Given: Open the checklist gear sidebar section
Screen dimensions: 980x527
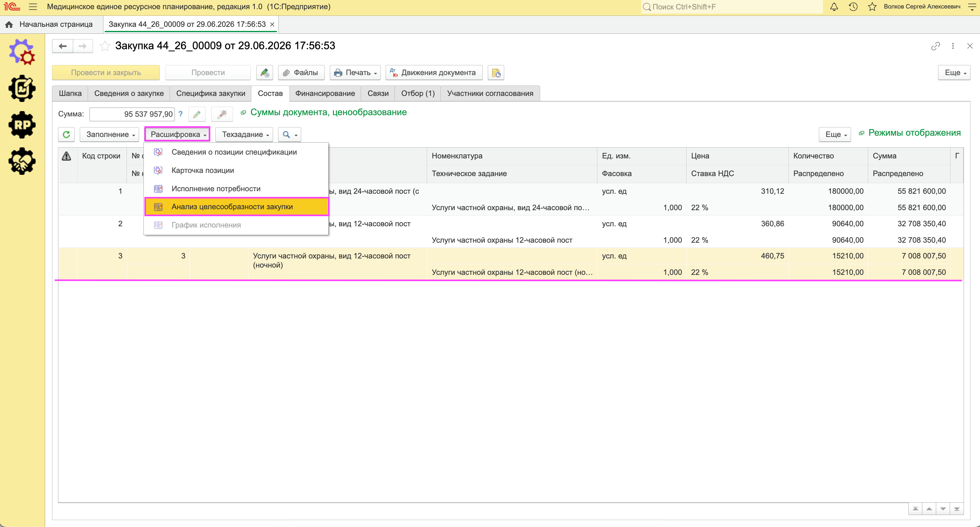Looking at the screenshot, I should point(22,88).
